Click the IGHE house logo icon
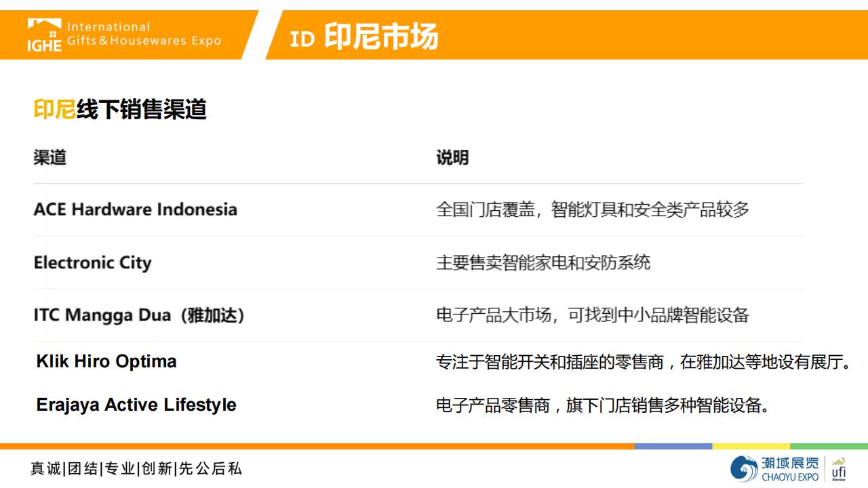Image resolution: width=868 pixels, height=488 pixels. pyautogui.click(x=44, y=35)
